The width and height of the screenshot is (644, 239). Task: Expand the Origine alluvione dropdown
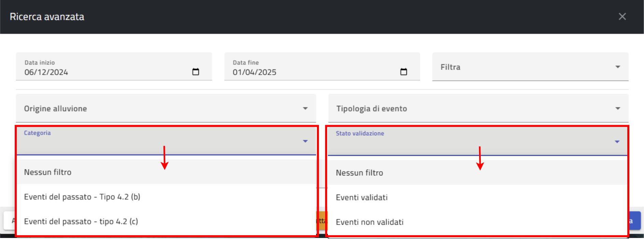click(305, 108)
